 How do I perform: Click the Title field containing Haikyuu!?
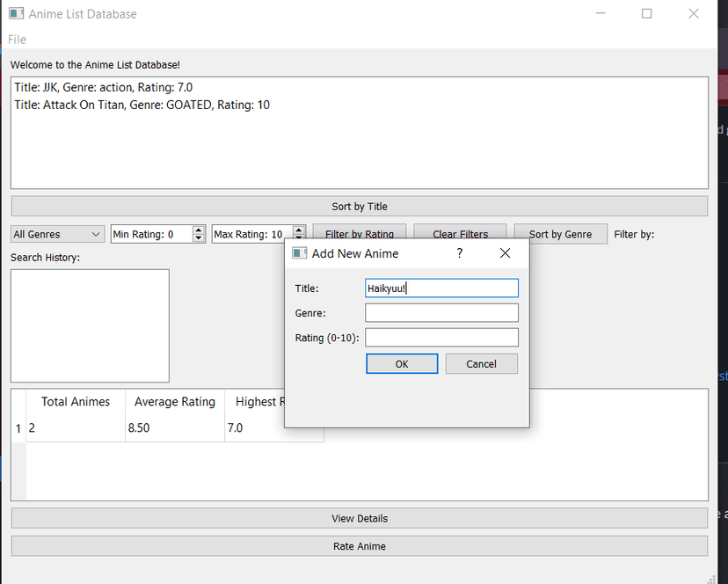coord(441,288)
